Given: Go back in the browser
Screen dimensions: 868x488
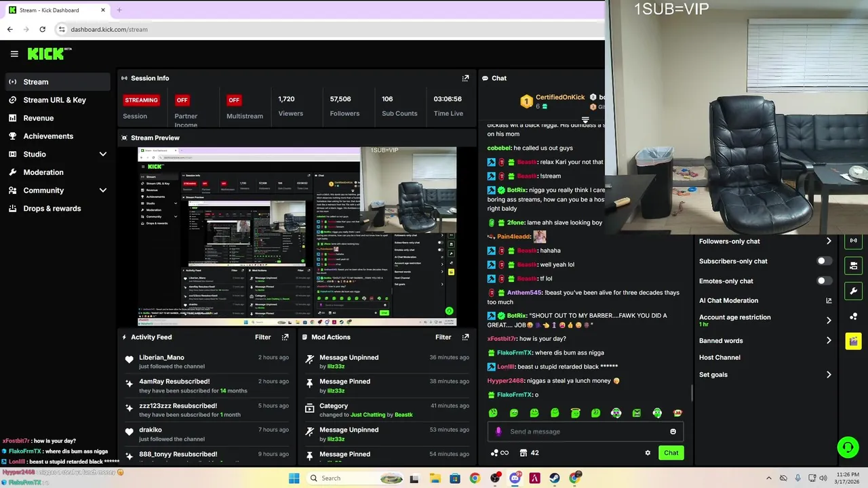Looking at the screenshot, I should (9, 29).
